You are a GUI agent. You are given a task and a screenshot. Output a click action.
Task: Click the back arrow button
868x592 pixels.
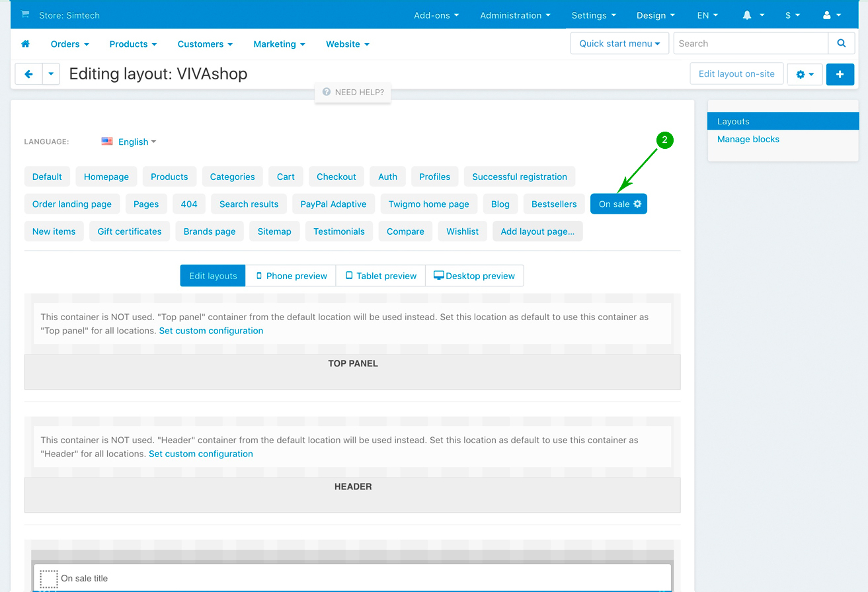coord(28,74)
